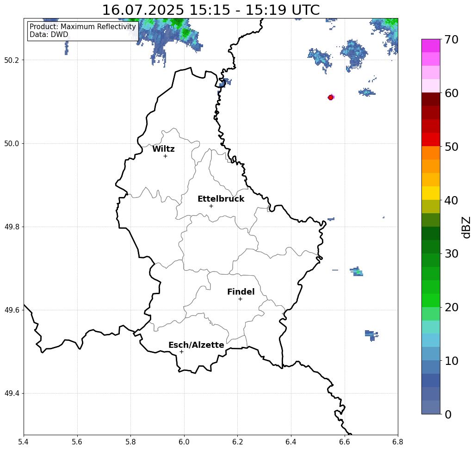Click the longitude axis label "6.6"
This screenshot has width=476, height=450.
[x=345, y=442]
